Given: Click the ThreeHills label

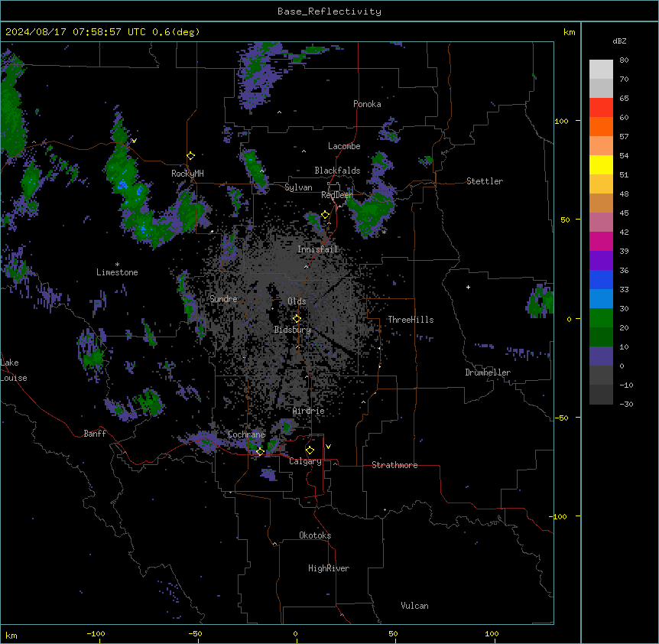Looking at the screenshot, I should coord(411,320).
